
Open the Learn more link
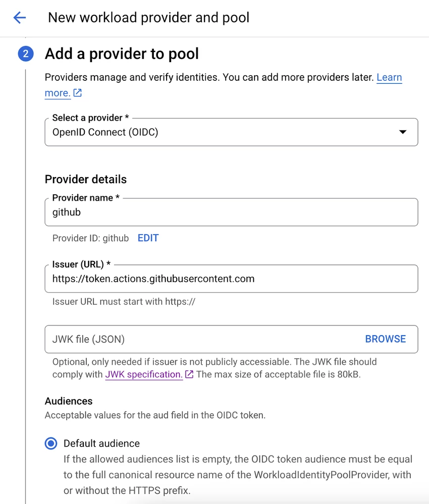pyautogui.click(x=389, y=78)
